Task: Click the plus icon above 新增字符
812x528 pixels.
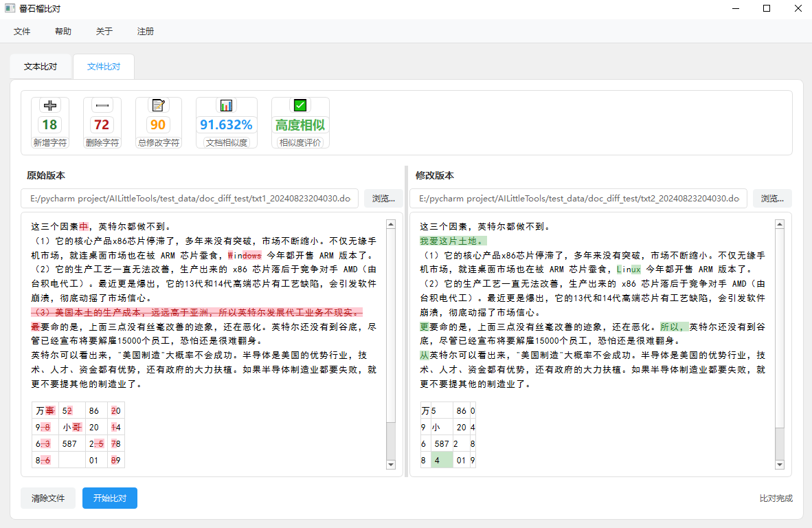Action: point(49,104)
